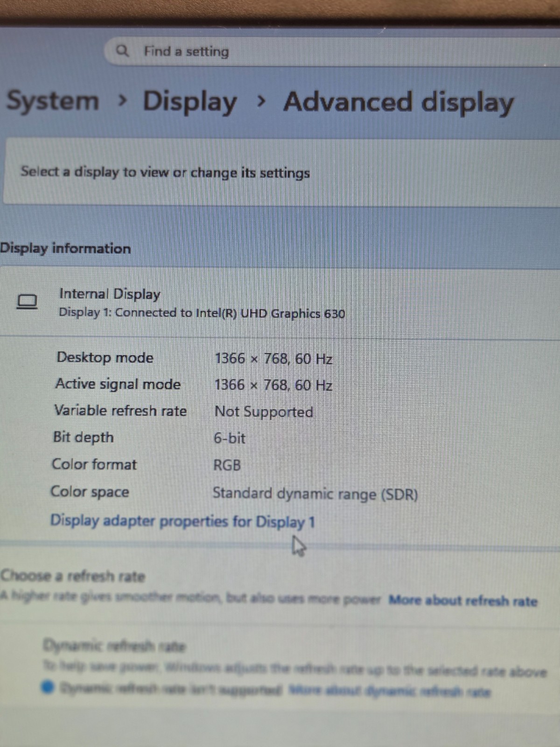Select the Internal Display entry title

point(110,294)
